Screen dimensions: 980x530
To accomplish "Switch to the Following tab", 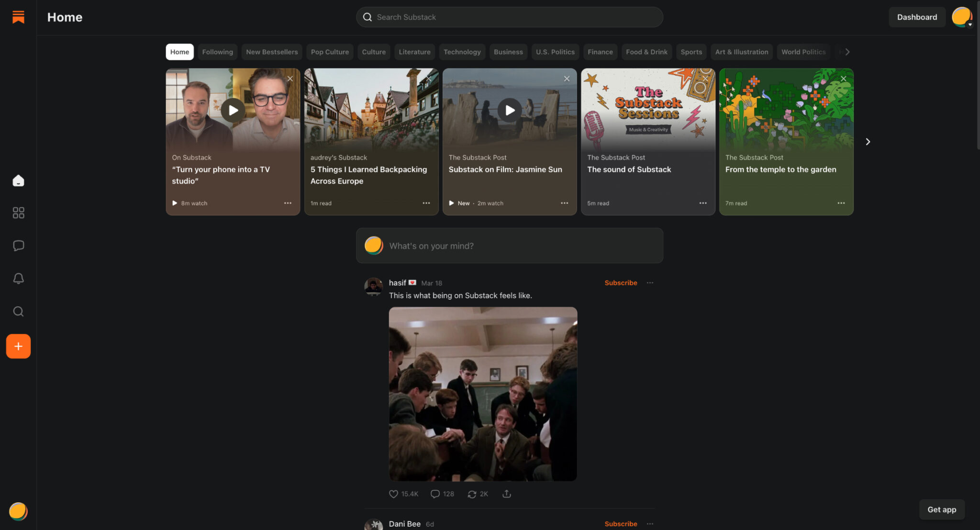I will 217,52.
